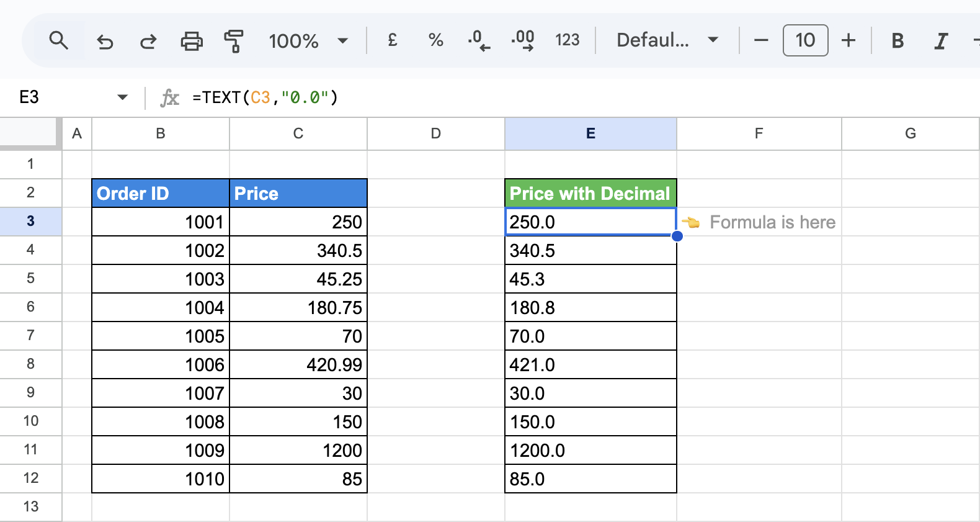The height and width of the screenshot is (522, 980).
Task: Format as currency with pound icon
Action: coord(393,41)
